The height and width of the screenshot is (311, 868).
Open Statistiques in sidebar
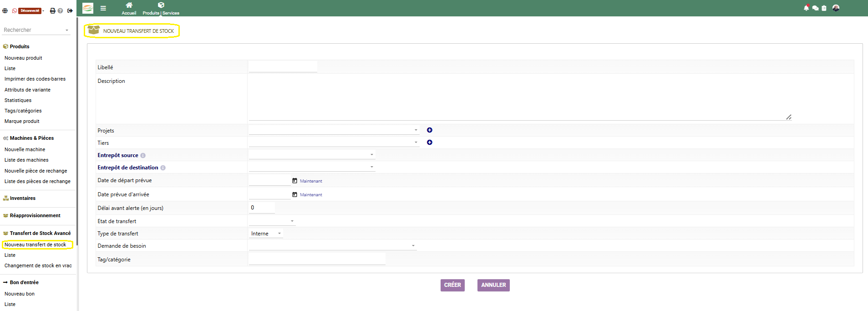pos(18,100)
